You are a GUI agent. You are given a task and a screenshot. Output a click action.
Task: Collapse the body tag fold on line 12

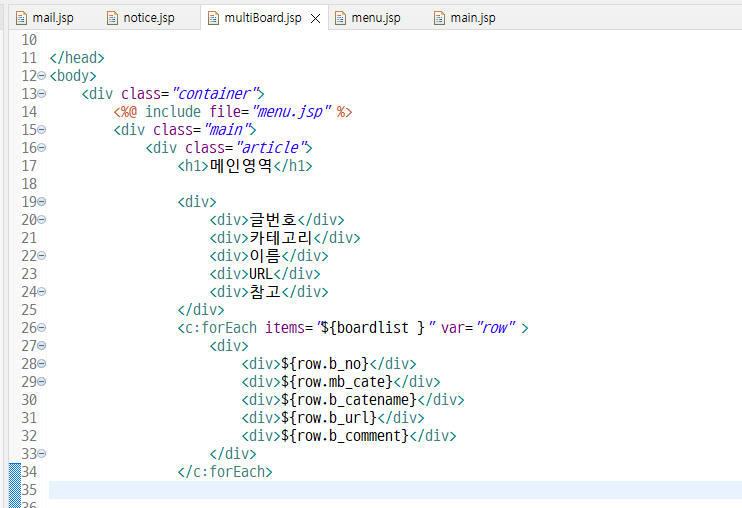(42, 76)
